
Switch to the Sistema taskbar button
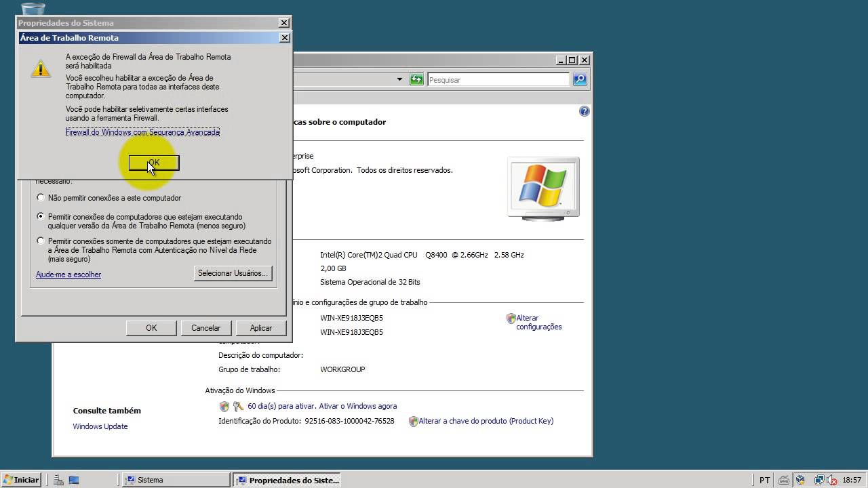(176, 480)
